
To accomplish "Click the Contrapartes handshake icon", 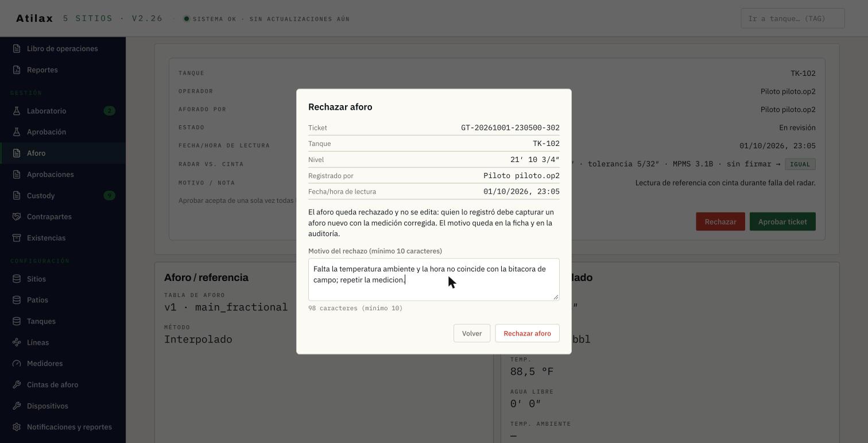I will point(17,217).
